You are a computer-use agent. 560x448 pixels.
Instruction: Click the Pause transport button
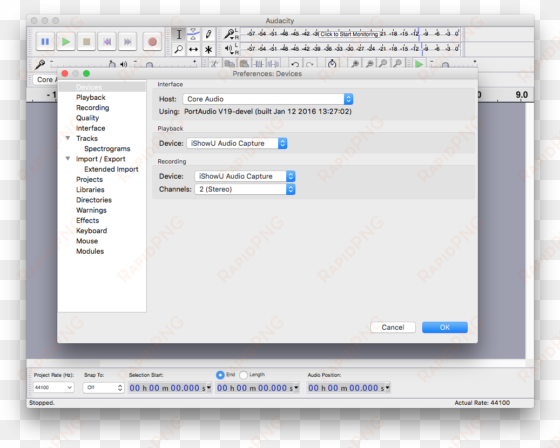tap(45, 42)
